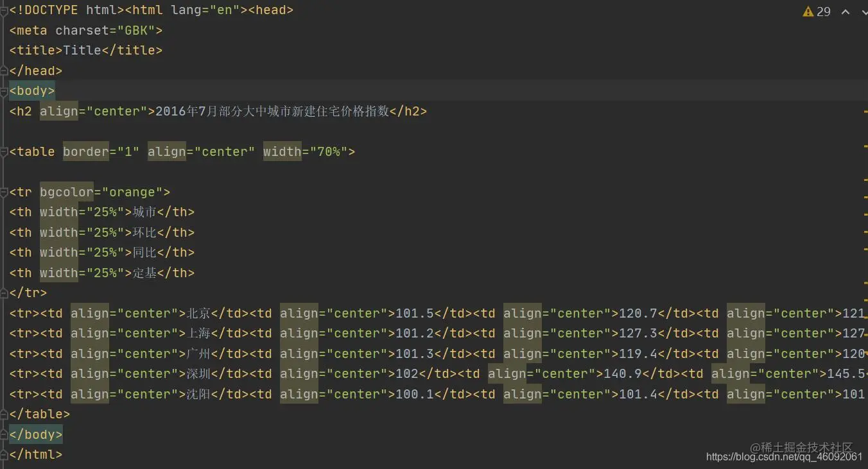Open the inspection warnings indicator showing 29
868x469 pixels.
click(x=817, y=12)
